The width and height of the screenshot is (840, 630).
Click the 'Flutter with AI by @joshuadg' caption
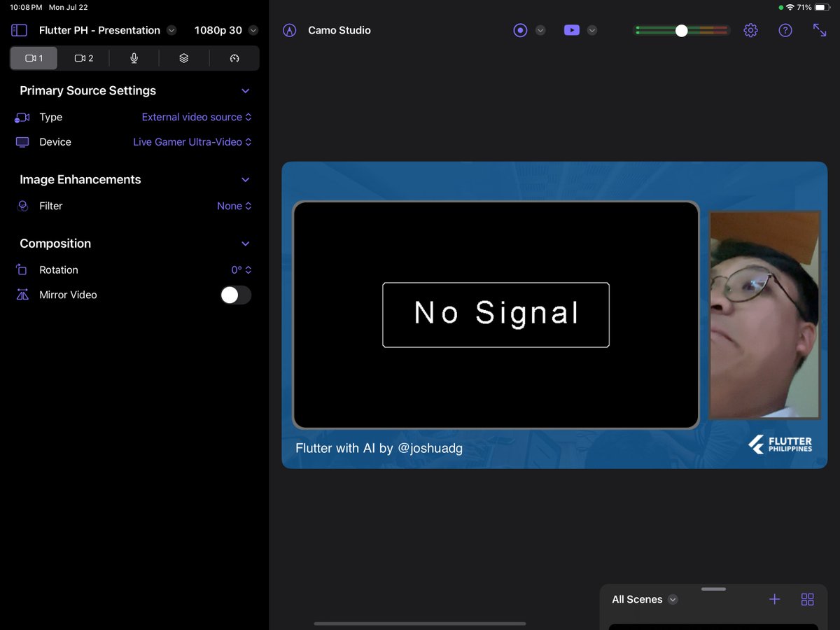pos(379,448)
